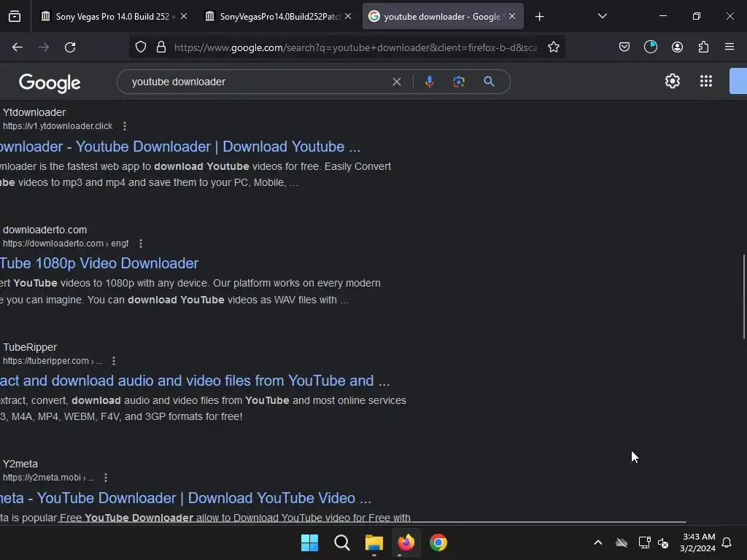Click the vertical page scrollbar
The height and width of the screenshot is (560, 747).
pyautogui.click(x=744, y=297)
